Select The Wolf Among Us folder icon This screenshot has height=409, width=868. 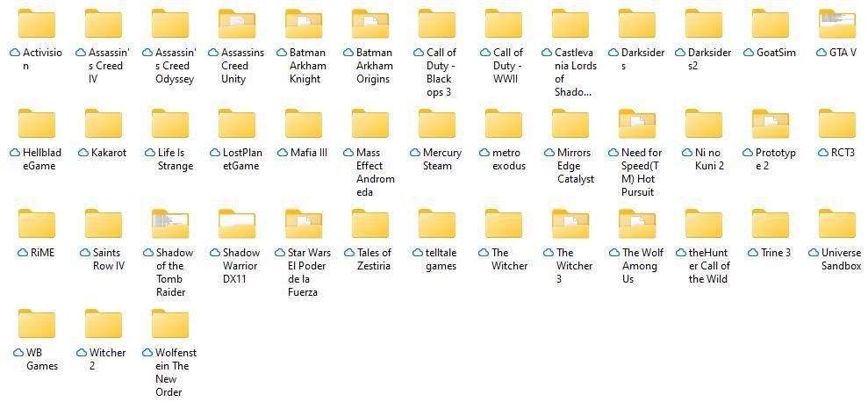click(x=637, y=224)
